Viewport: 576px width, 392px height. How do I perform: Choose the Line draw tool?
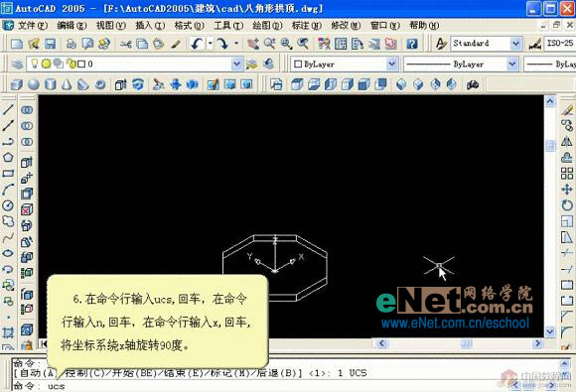coord(8,109)
